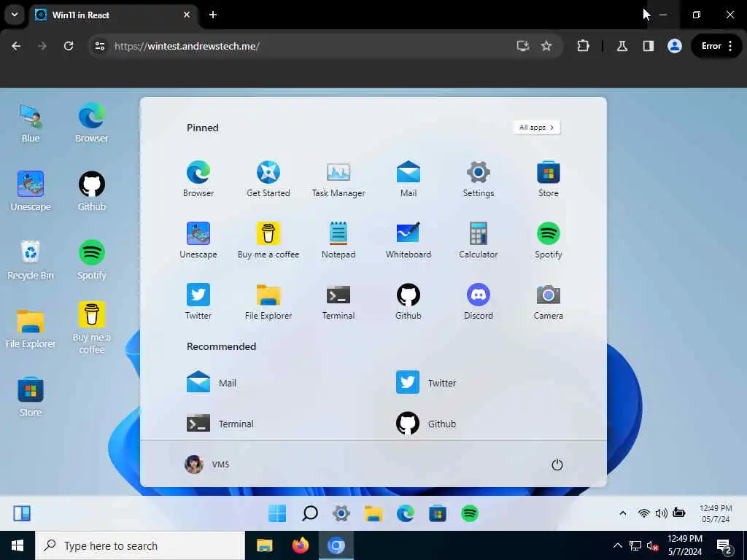The height and width of the screenshot is (560, 747).
Task: Open recommended Twitter item
Action: pyautogui.click(x=426, y=382)
